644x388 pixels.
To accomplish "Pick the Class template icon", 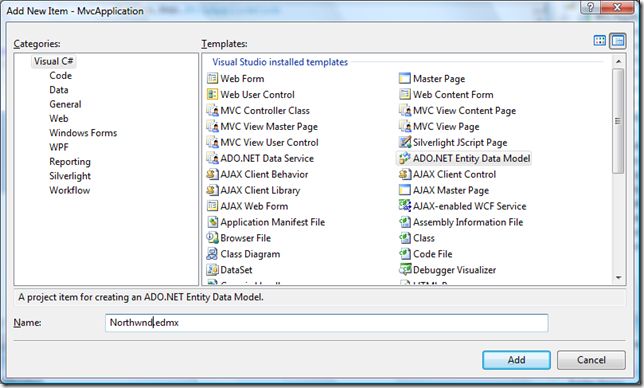I will 405,238.
